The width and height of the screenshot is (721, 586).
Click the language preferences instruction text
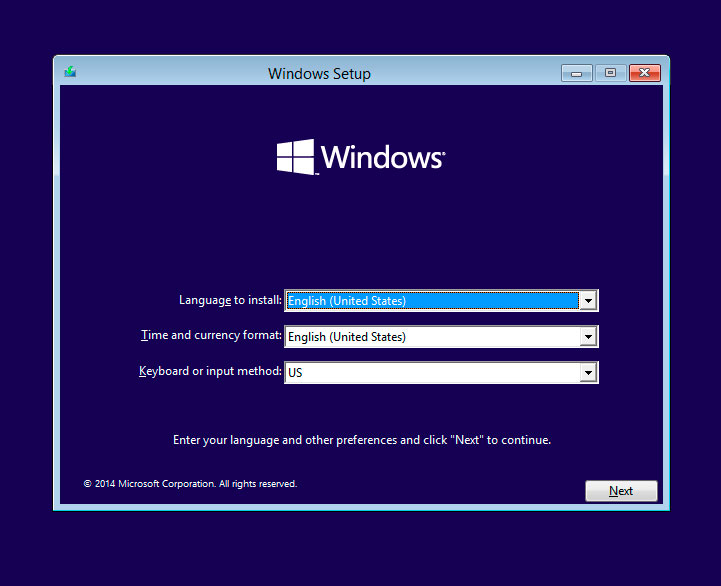[362, 440]
